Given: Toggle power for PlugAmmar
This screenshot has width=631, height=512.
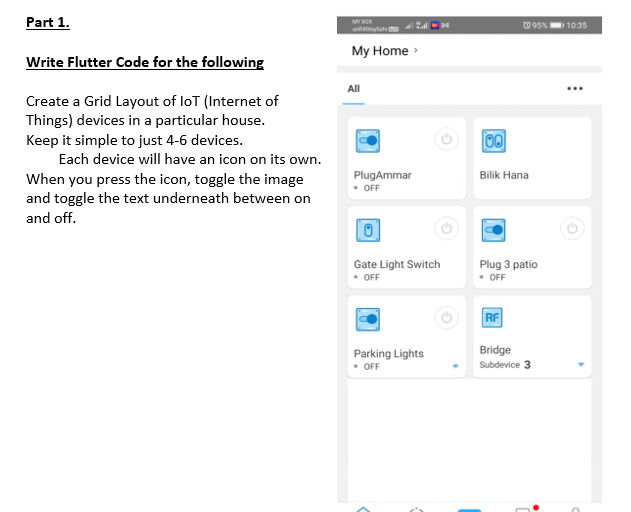Looking at the screenshot, I should (446, 139).
